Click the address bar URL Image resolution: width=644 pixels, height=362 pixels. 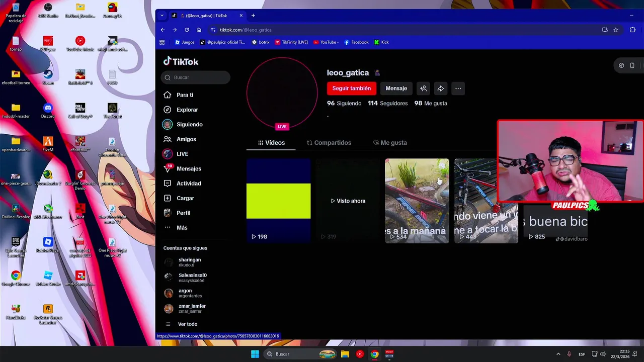246,30
